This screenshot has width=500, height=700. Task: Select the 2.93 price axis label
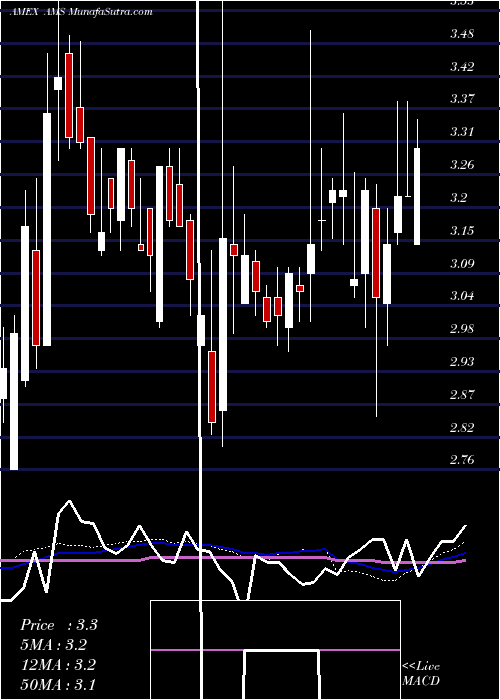coord(462,361)
